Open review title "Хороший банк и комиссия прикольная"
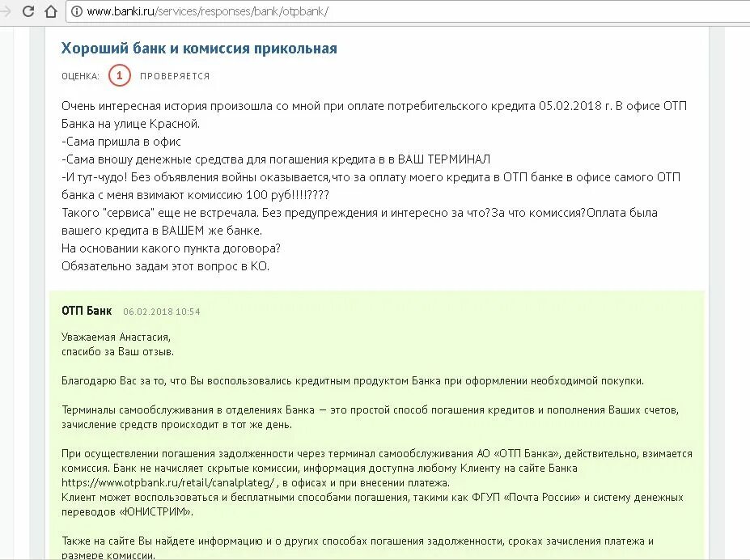Screen dimensions: 750x560 click(199, 49)
